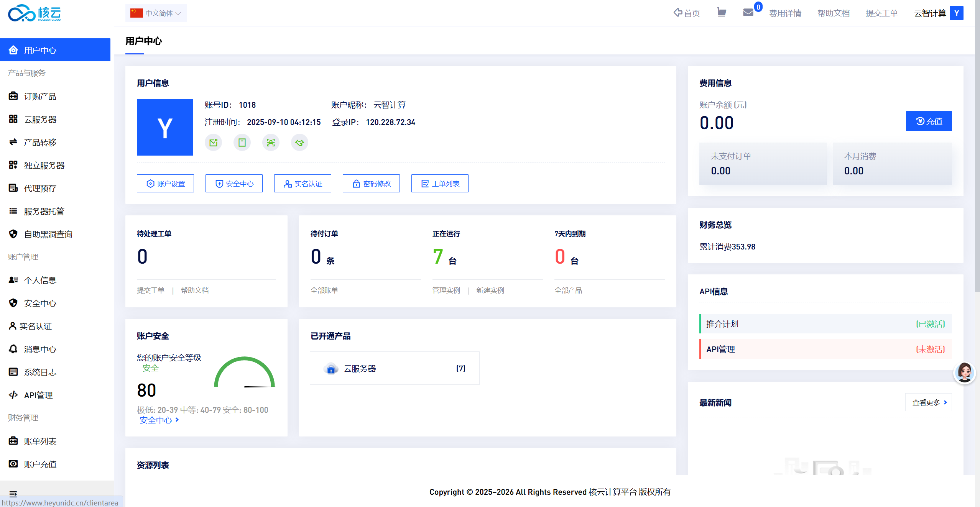This screenshot has width=980, height=507.
Task: Click the 新建实例 link
Action: pos(490,290)
